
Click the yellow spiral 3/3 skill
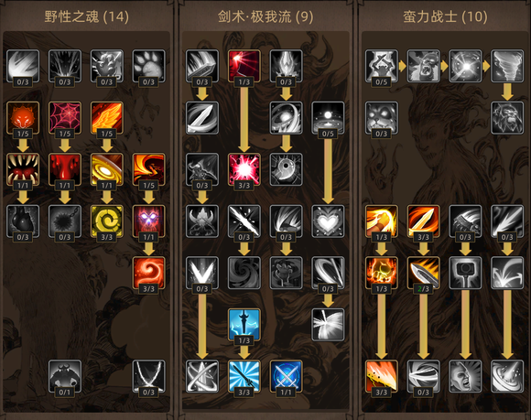tap(107, 221)
